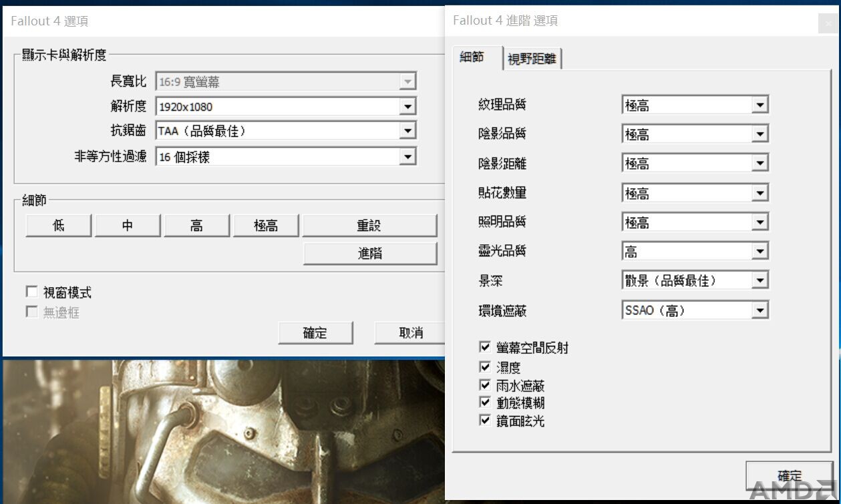Switch to the 視野距離 view distance tab
The image size is (841, 504).
[532, 59]
